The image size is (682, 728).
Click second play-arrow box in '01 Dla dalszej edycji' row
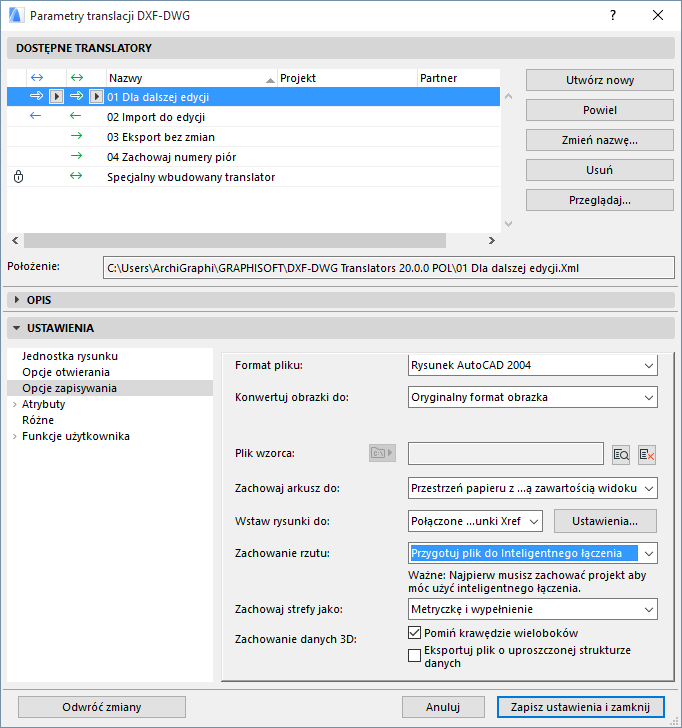96,97
